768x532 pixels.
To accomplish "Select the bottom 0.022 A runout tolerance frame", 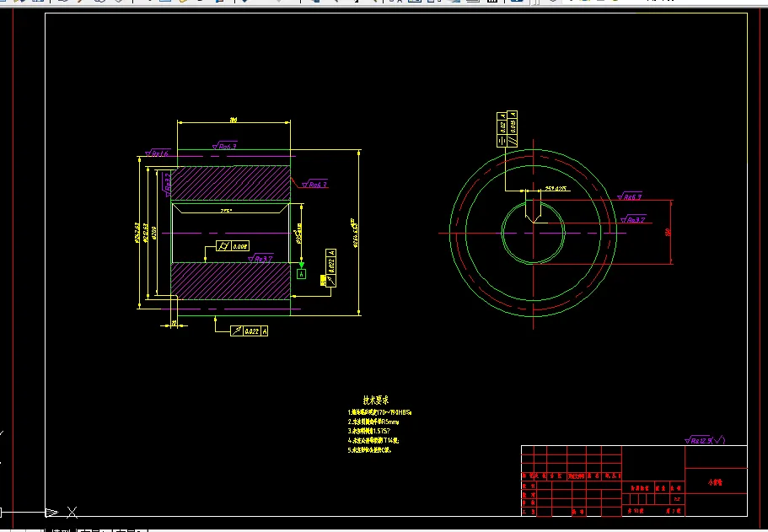I will click(x=249, y=331).
